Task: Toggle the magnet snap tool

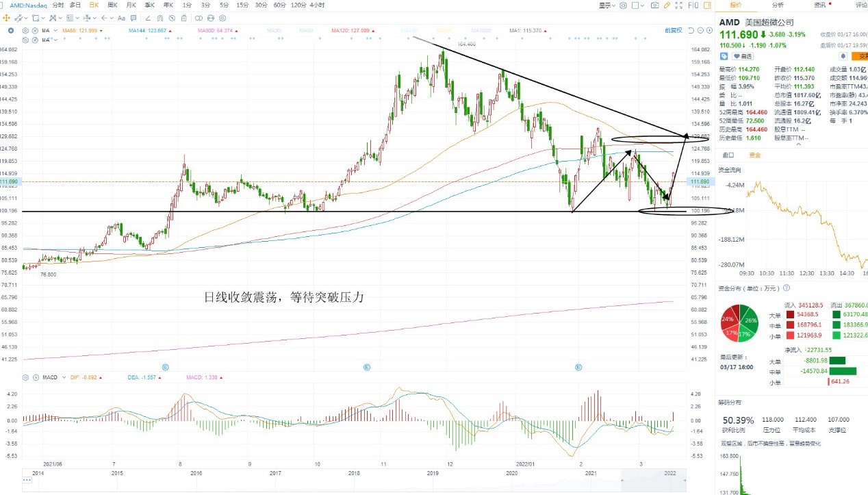Action: tap(159, 18)
